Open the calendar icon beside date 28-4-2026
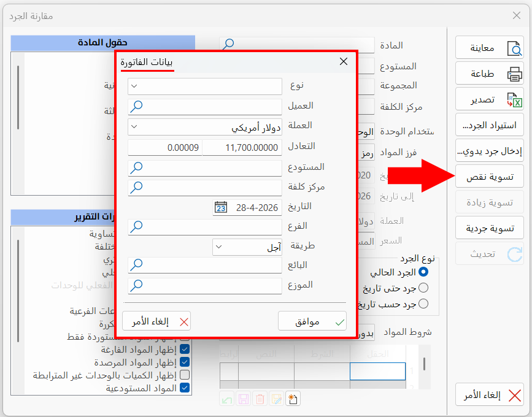The width and height of the screenshot is (532, 417). coord(221,207)
